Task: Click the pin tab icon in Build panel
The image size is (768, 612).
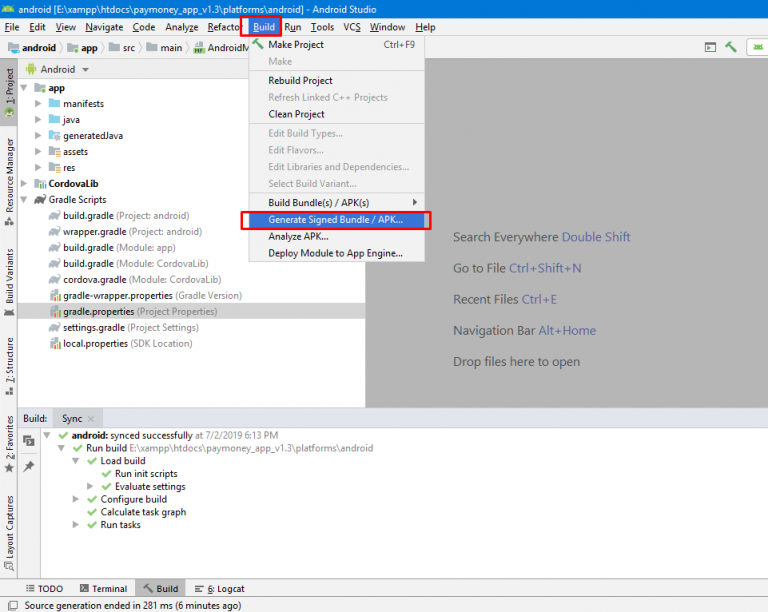Action: pos(29,466)
